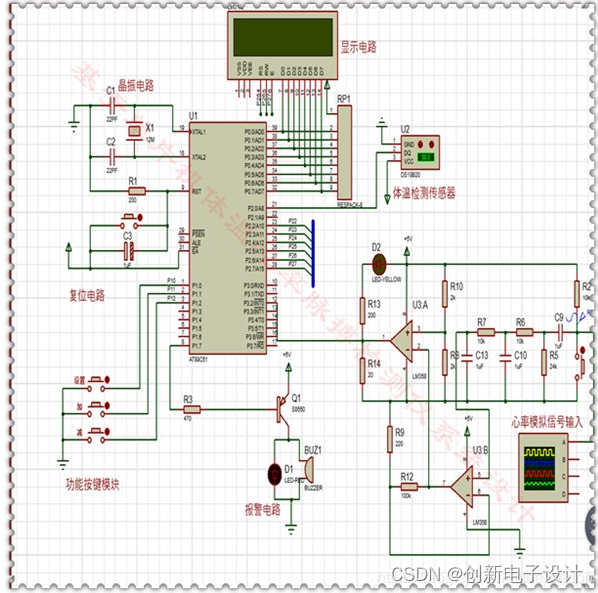598x593 pixels.
Task: Click the LED-YELLOW text under D2
Action: (x=386, y=279)
